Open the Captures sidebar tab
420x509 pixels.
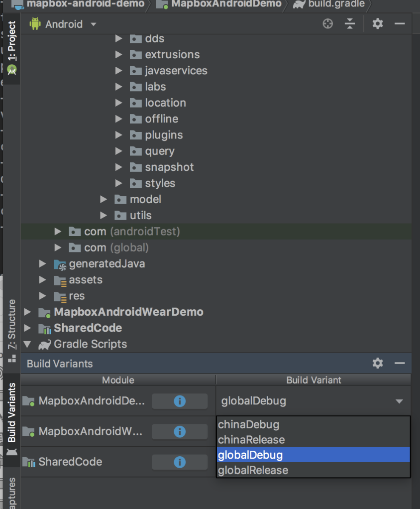(11, 493)
